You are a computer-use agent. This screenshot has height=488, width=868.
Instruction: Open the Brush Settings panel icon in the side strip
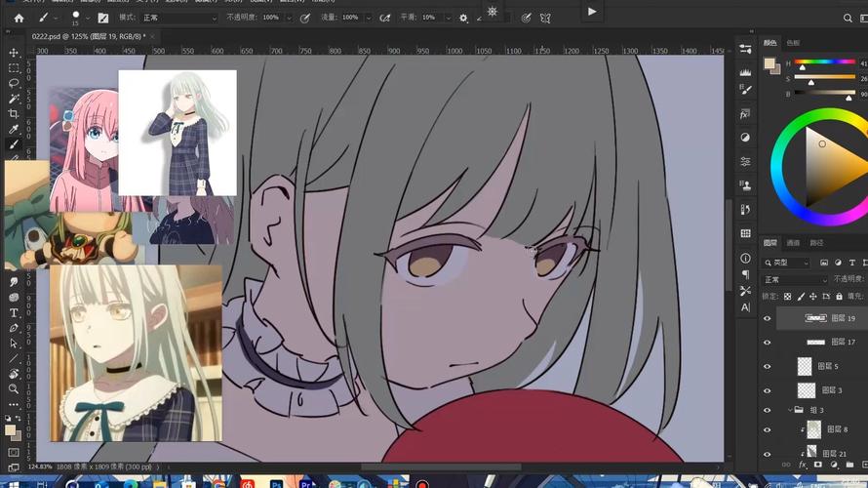[746, 89]
